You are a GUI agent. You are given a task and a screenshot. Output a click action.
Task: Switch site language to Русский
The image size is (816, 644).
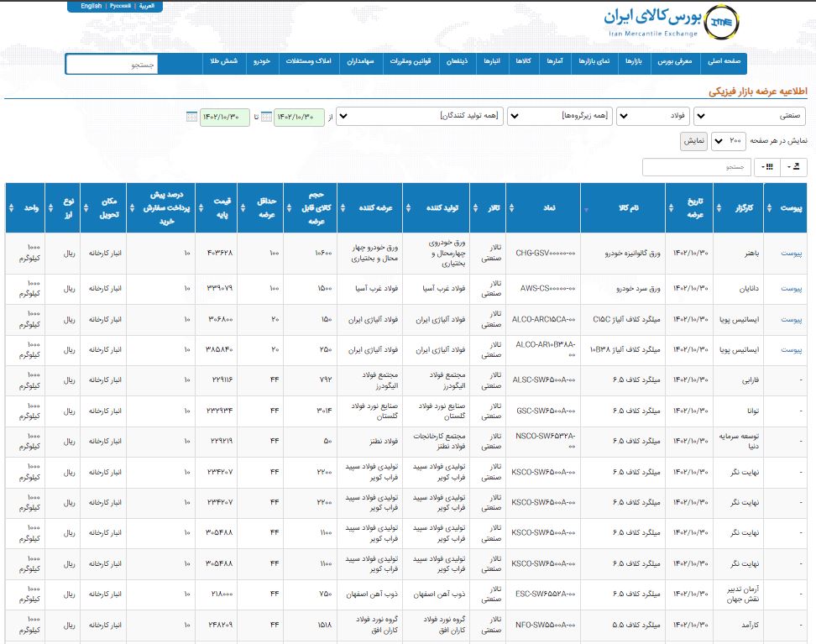pos(120,6)
